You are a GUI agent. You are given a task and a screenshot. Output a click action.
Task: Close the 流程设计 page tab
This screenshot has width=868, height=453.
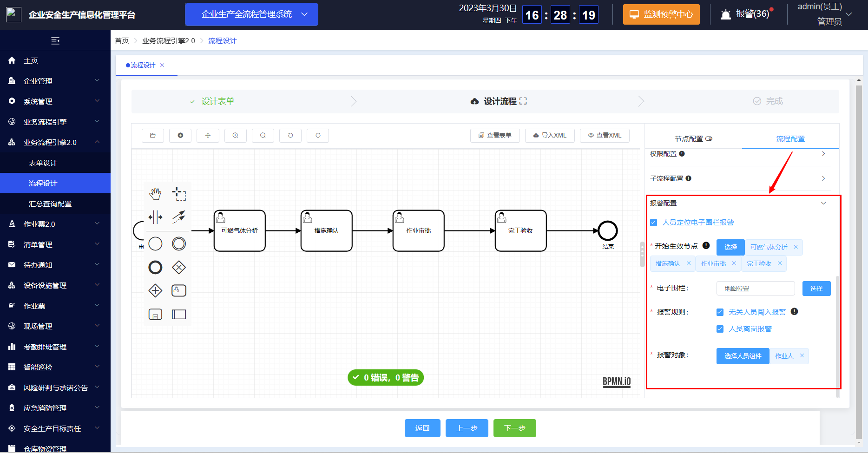pyautogui.click(x=162, y=65)
